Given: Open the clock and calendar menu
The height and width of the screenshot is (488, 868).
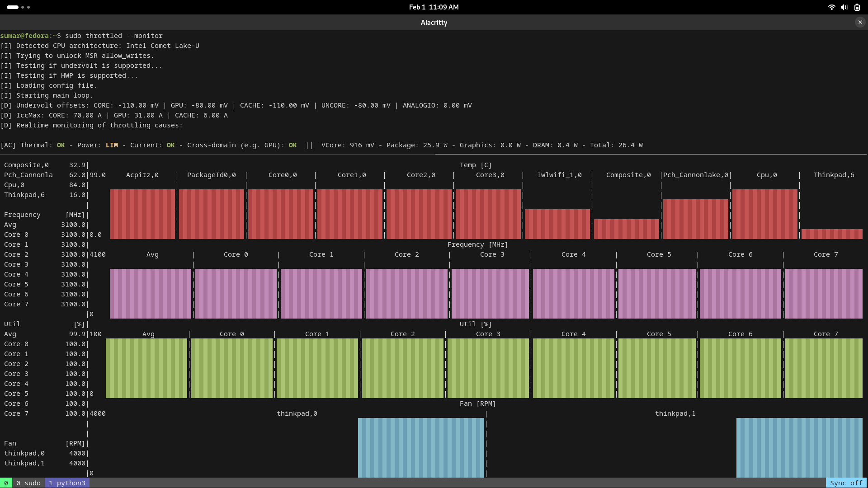Looking at the screenshot, I should (434, 7).
